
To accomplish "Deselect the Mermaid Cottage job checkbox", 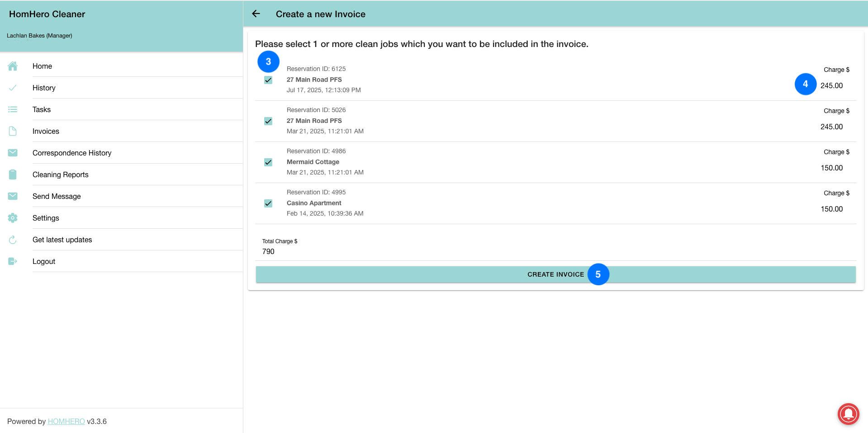I will pyautogui.click(x=268, y=162).
